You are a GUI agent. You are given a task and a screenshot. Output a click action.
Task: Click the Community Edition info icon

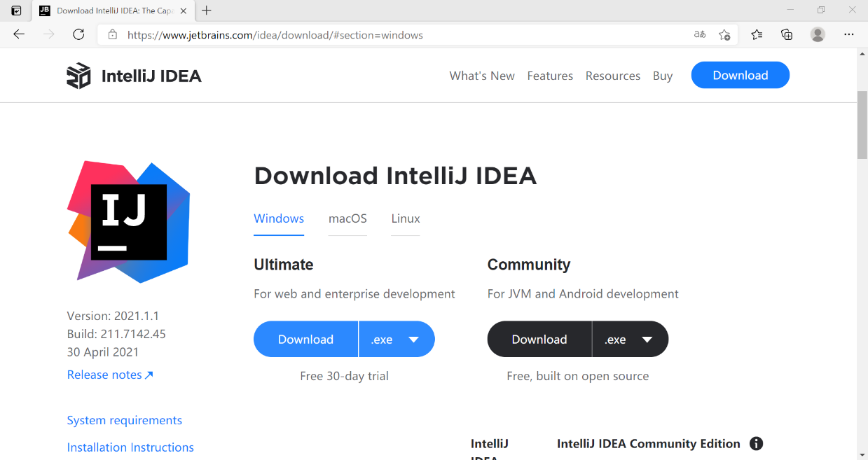click(756, 443)
